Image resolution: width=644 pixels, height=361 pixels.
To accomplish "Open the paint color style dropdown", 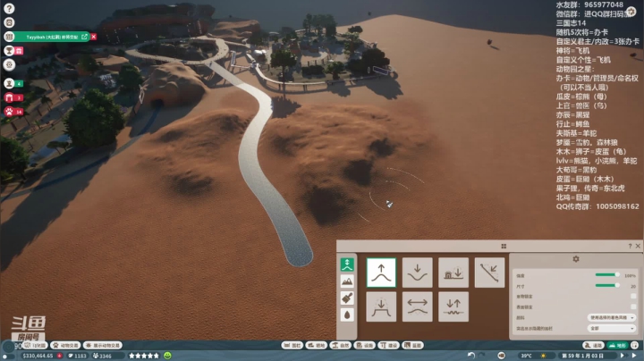I will pyautogui.click(x=612, y=317).
